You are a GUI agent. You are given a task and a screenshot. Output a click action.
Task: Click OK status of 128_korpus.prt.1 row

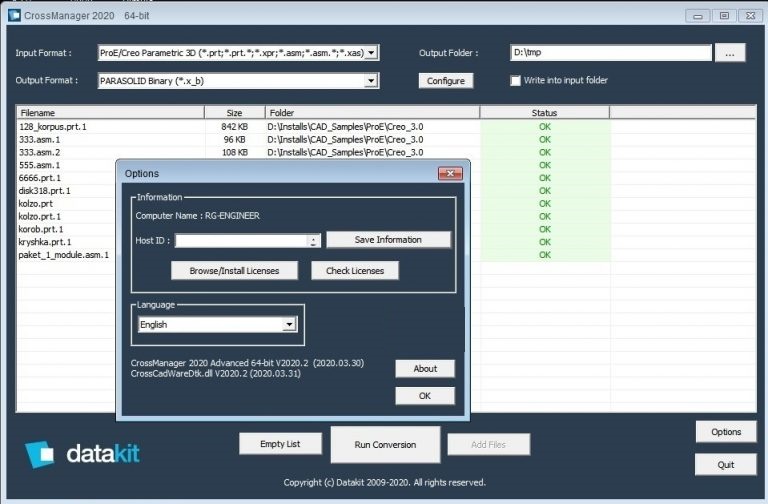point(545,127)
